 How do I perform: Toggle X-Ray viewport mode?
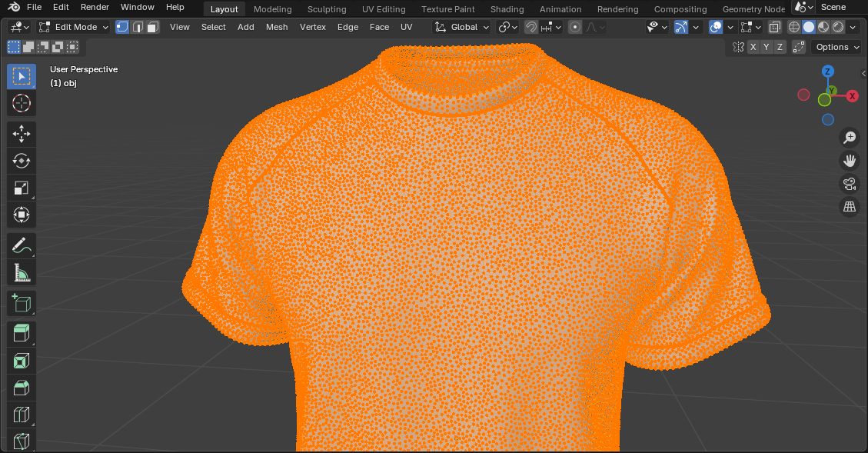tap(774, 26)
